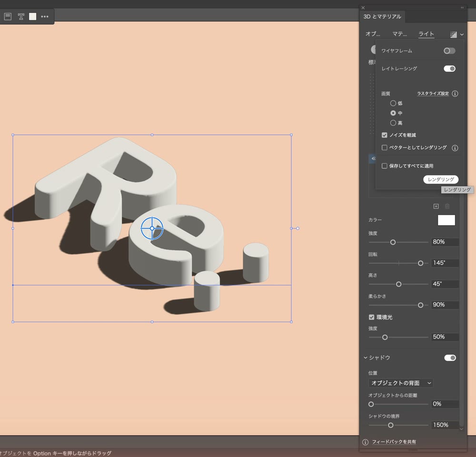Open the 位置 dropdown showing オブジェクトの背面

(401, 383)
